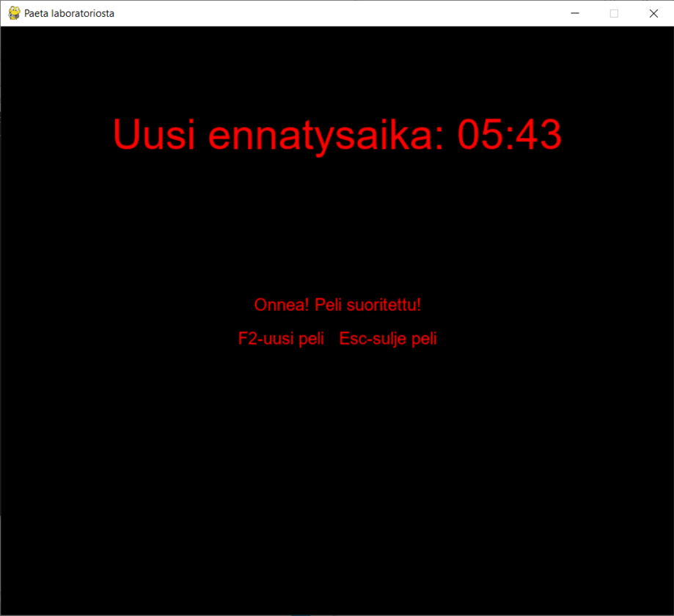The image size is (674, 616).
Task: Click the word 'Uusi' in the large heading
Action: 155,135
